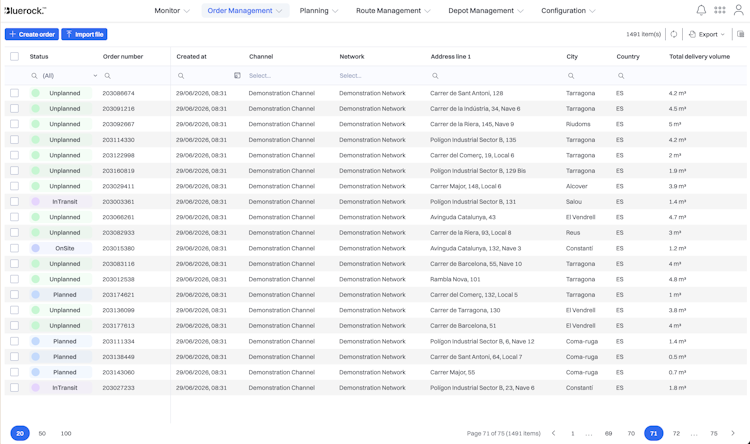Go to next page arrow

(733, 433)
